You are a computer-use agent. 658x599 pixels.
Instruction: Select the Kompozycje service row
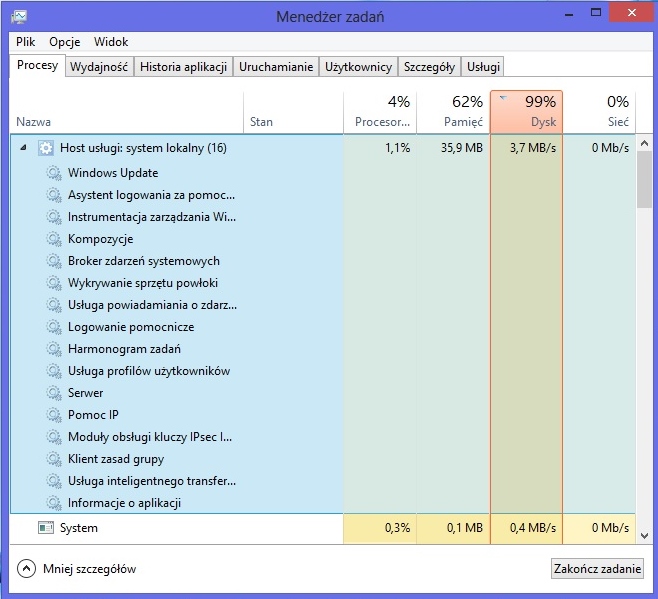[322, 239]
